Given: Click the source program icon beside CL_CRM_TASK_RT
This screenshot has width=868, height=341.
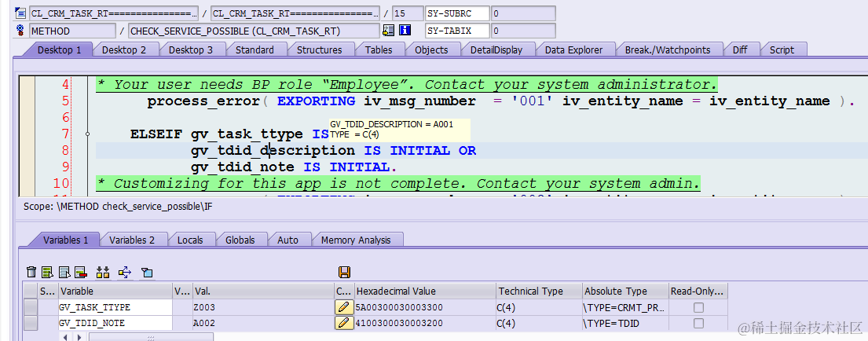Looking at the screenshot, I should tap(20, 13).
